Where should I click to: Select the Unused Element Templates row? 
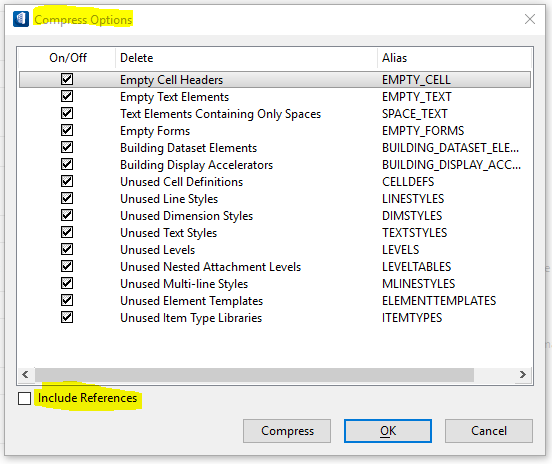275,301
